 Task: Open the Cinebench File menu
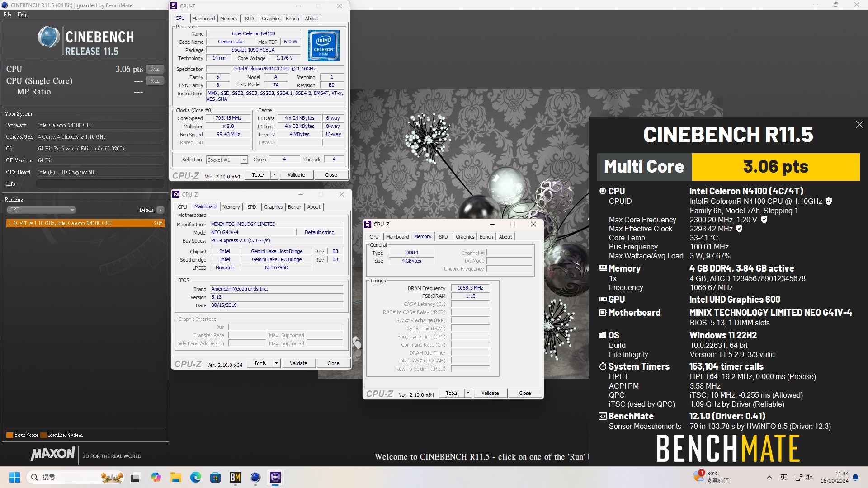[x=7, y=14]
